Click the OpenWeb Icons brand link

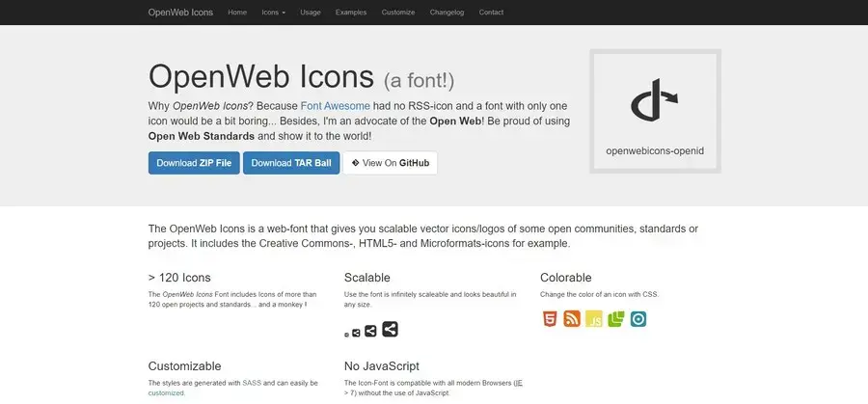(x=180, y=13)
